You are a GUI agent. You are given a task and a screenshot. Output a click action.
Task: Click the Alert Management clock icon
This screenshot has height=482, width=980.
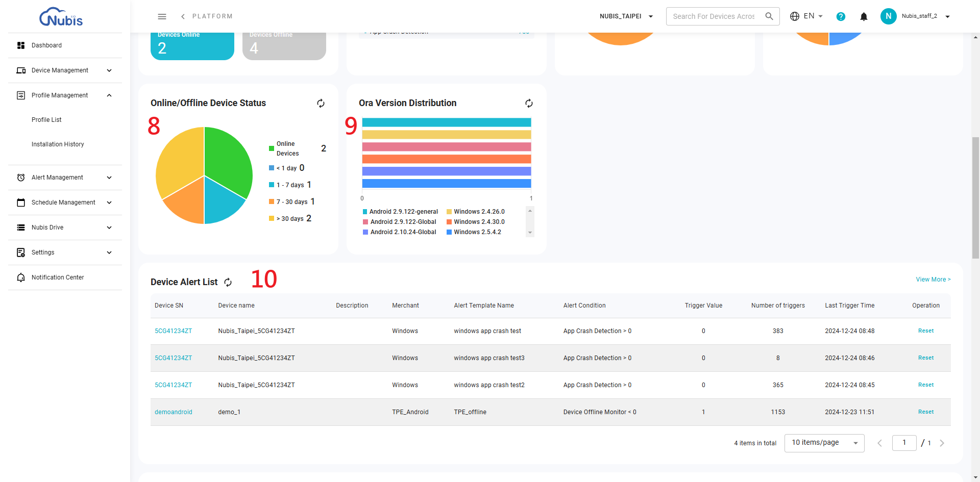tap(21, 177)
